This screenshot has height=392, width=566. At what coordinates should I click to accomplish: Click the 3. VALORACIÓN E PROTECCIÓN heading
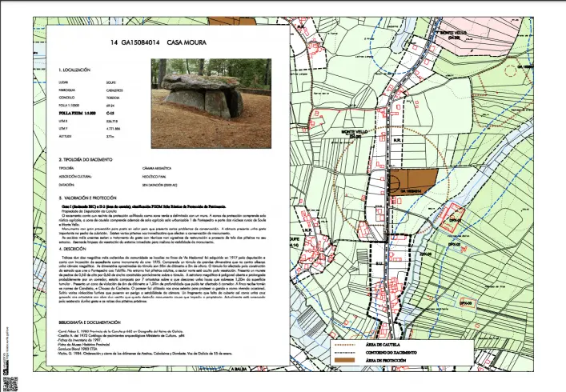tap(90, 197)
